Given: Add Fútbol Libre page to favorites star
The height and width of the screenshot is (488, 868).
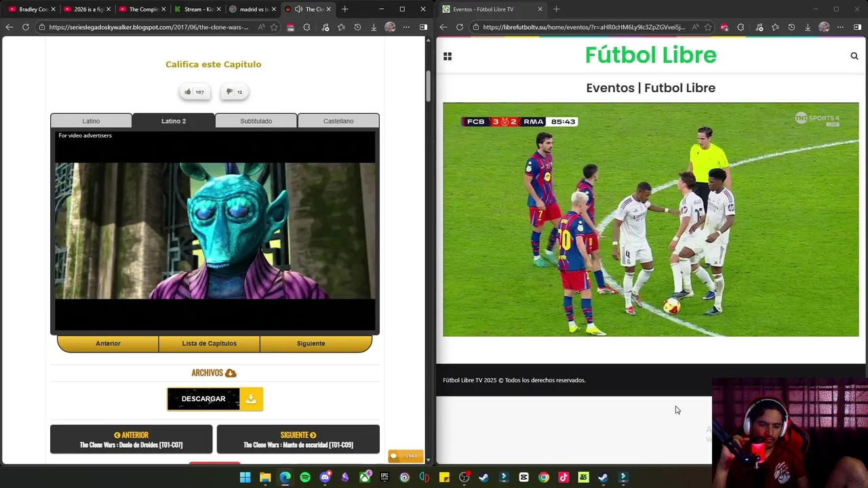Looking at the screenshot, I should point(708,27).
